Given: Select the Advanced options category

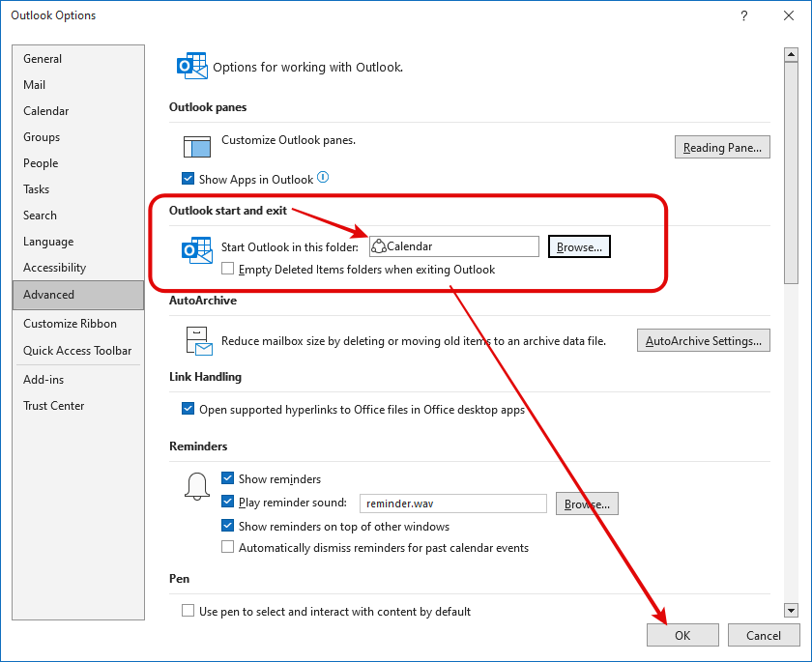Looking at the screenshot, I should pos(78,295).
